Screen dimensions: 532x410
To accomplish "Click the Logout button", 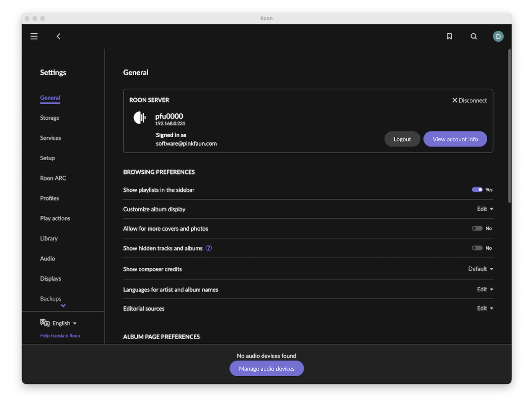I will pos(402,139).
